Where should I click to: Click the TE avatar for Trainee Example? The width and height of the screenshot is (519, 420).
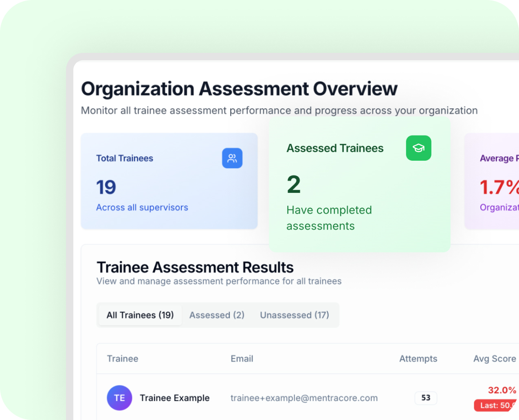point(119,398)
